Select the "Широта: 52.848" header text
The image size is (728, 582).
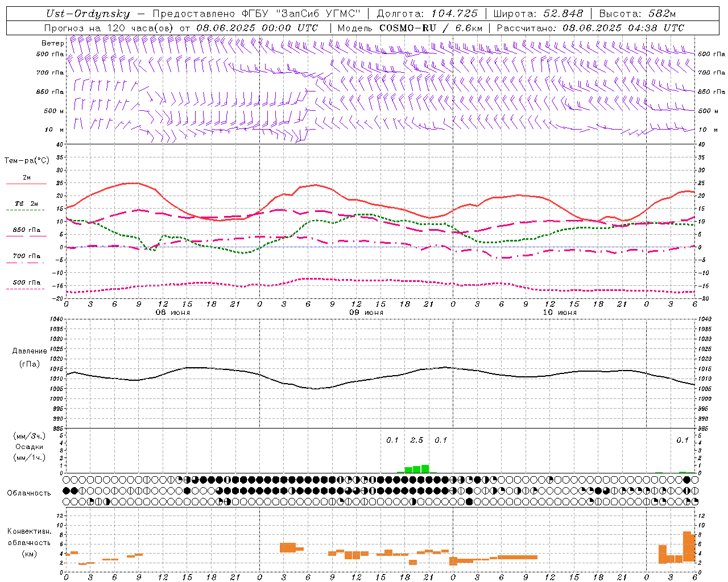(538, 14)
